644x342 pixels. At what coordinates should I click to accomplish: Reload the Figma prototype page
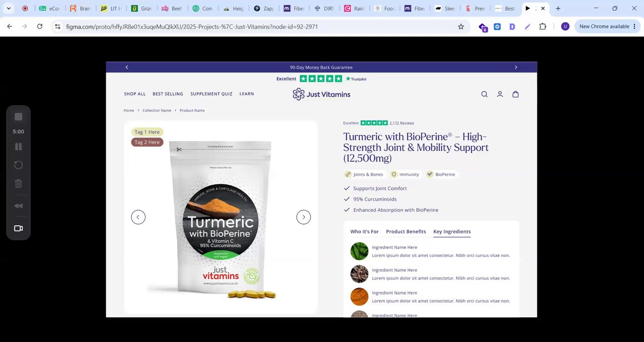click(40, 27)
